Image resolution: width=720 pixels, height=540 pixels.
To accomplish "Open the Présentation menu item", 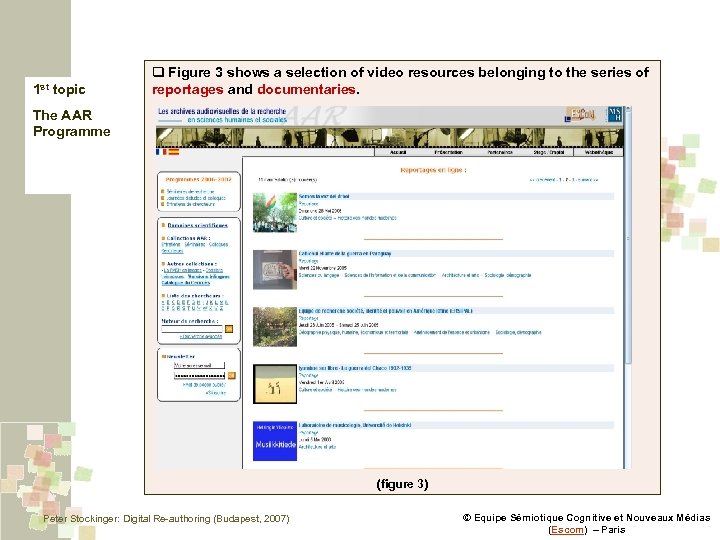I will point(448,152).
